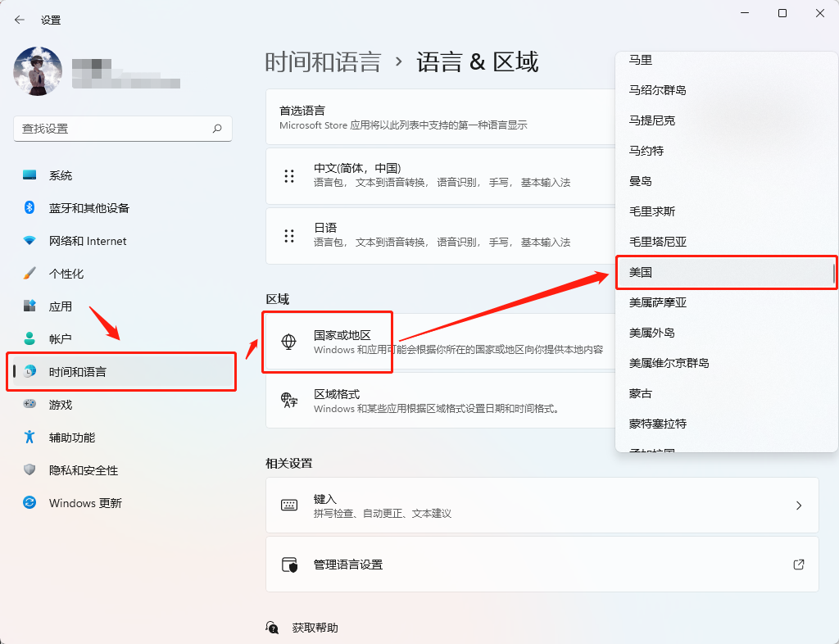The image size is (839, 644).
Task: Select 马约特 in the country list
Action: pyautogui.click(x=726, y=151)
